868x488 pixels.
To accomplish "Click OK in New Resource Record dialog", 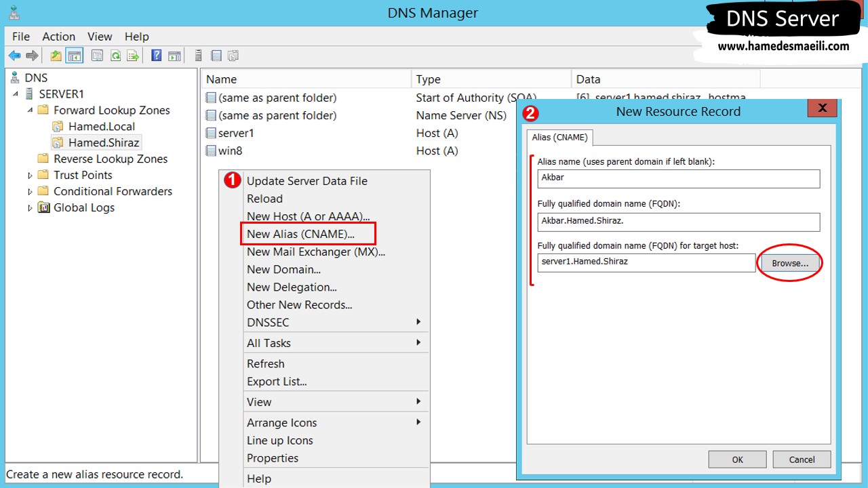I will click(737, 459).
